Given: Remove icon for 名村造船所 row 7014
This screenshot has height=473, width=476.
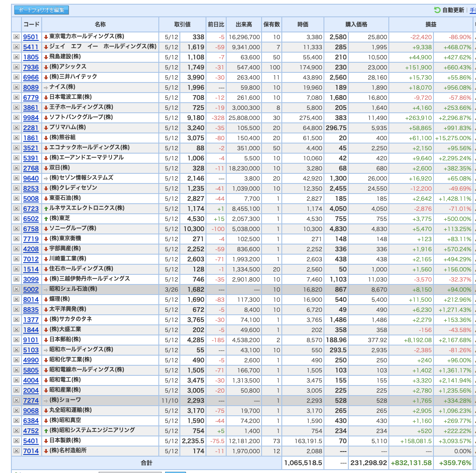Looking at the screenshot, I should (16, 451).
